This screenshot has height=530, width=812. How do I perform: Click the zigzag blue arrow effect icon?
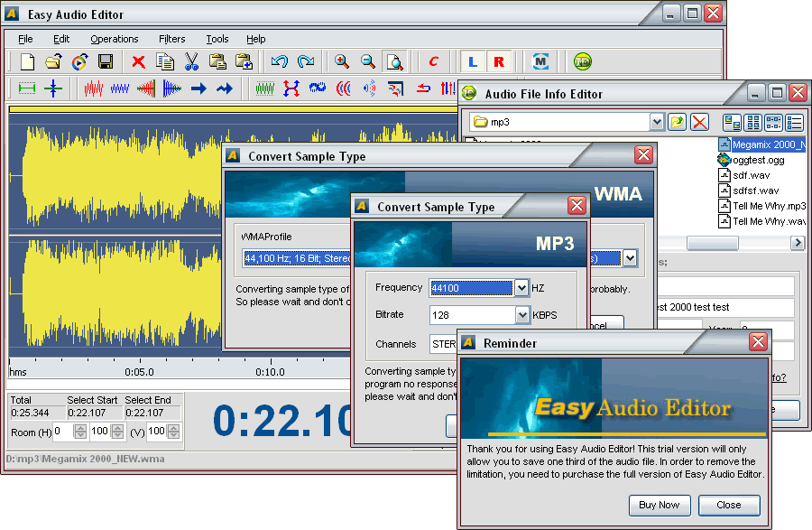[225, 88]
